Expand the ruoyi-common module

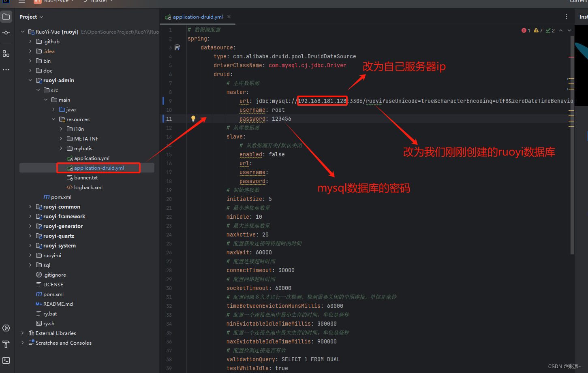30,207
